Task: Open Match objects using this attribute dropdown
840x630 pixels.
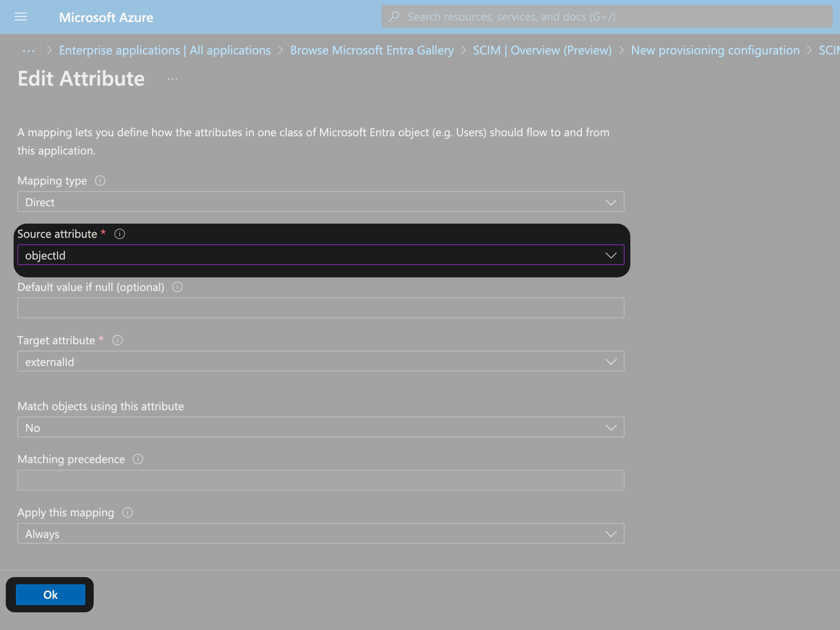Action: [x=320, y=427]
